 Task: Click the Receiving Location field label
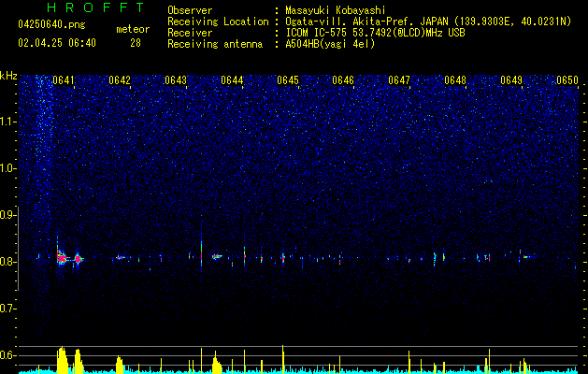point(218,22)
